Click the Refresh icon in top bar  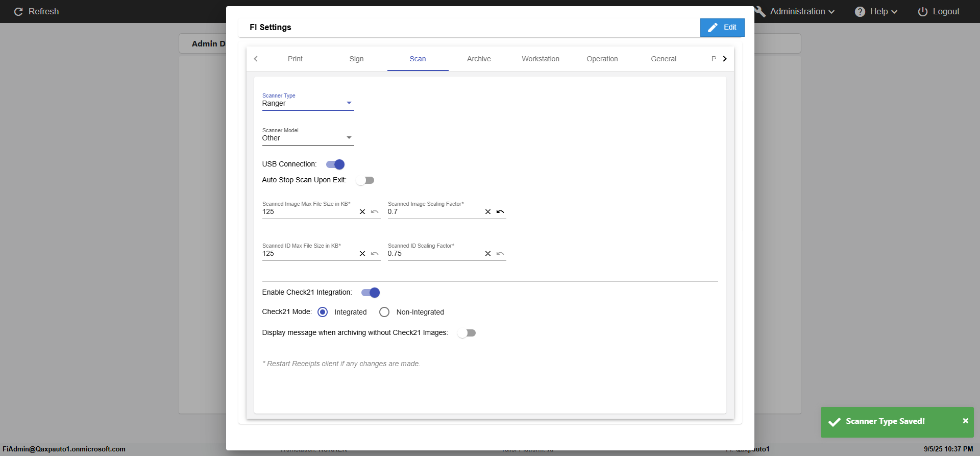(18, 12)
